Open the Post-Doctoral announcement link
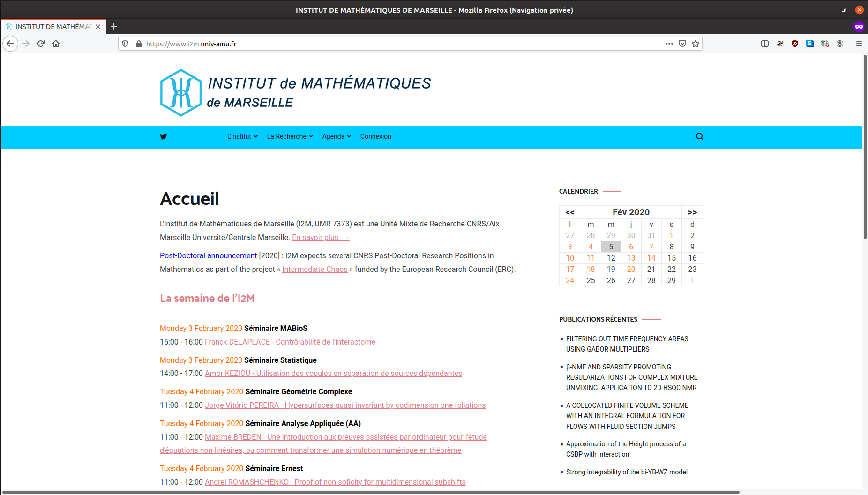Image resolution: width=868 pixels, height=495 pixels. point(208,255)
